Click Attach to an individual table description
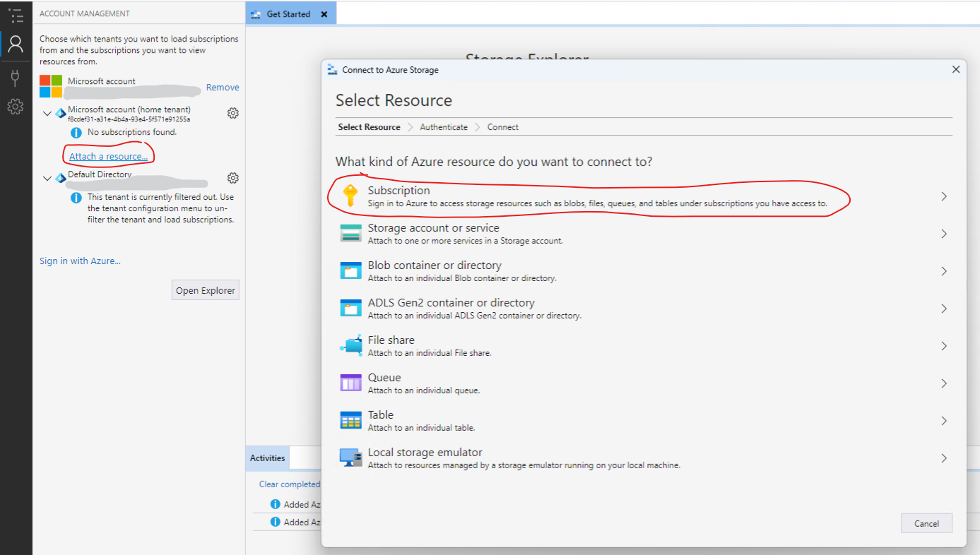 click(x=421, y=428)
